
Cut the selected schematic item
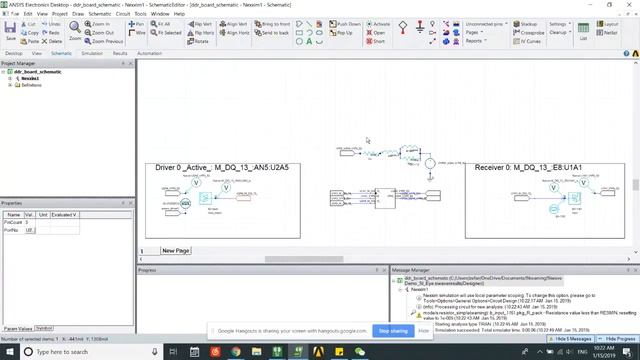[x=28, y=24]
